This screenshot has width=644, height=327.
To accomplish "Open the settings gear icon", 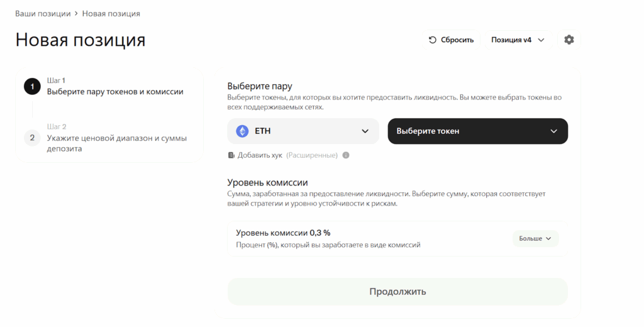I will [x=569, y=40].
